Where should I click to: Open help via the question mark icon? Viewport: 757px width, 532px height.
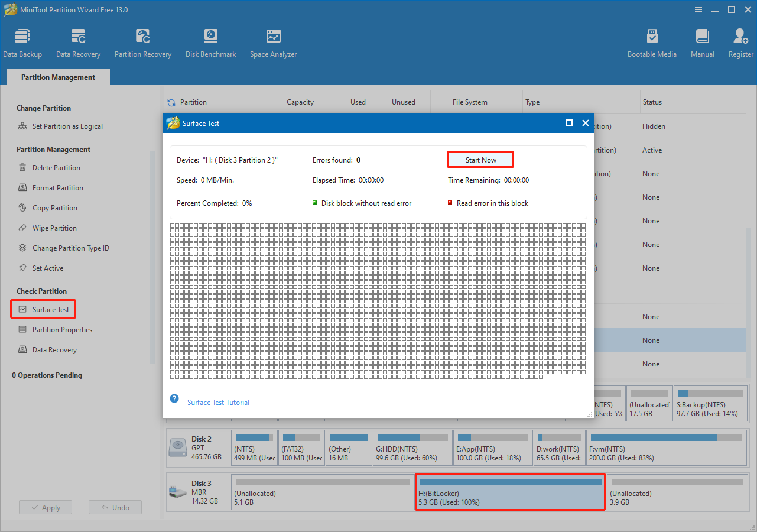click(x=174, y=398)
